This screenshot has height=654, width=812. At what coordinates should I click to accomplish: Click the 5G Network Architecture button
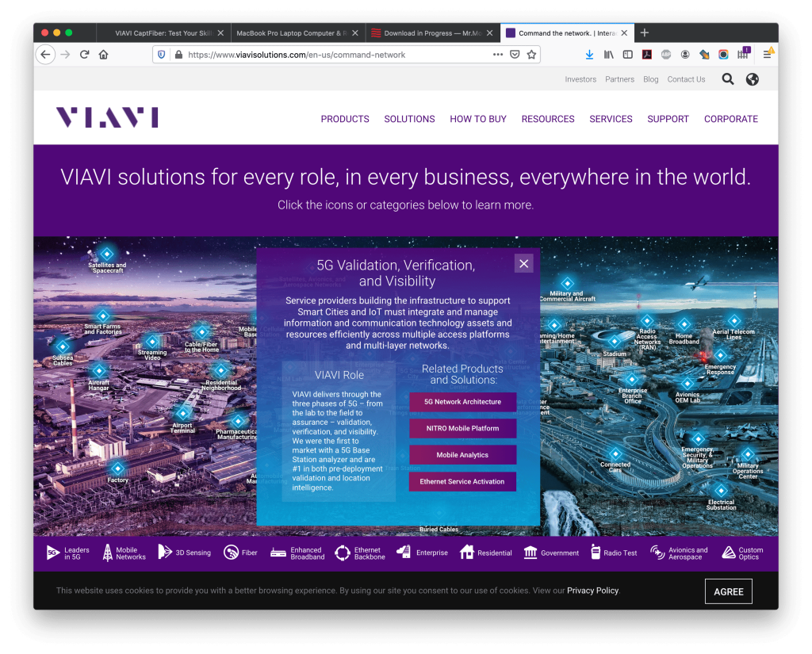click(462, 402)
